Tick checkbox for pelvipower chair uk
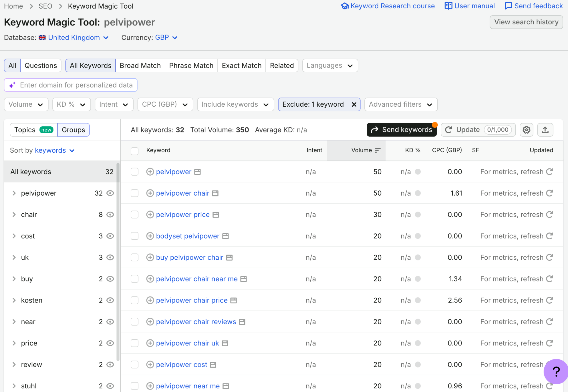This screenshot has width=568, height=392. (x=135, y=343)
